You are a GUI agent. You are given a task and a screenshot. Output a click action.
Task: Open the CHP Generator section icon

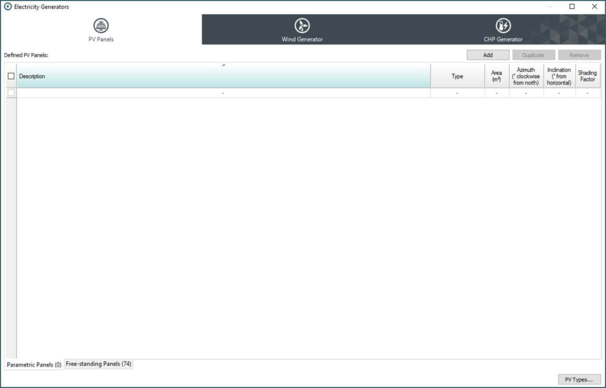[503, 26]
